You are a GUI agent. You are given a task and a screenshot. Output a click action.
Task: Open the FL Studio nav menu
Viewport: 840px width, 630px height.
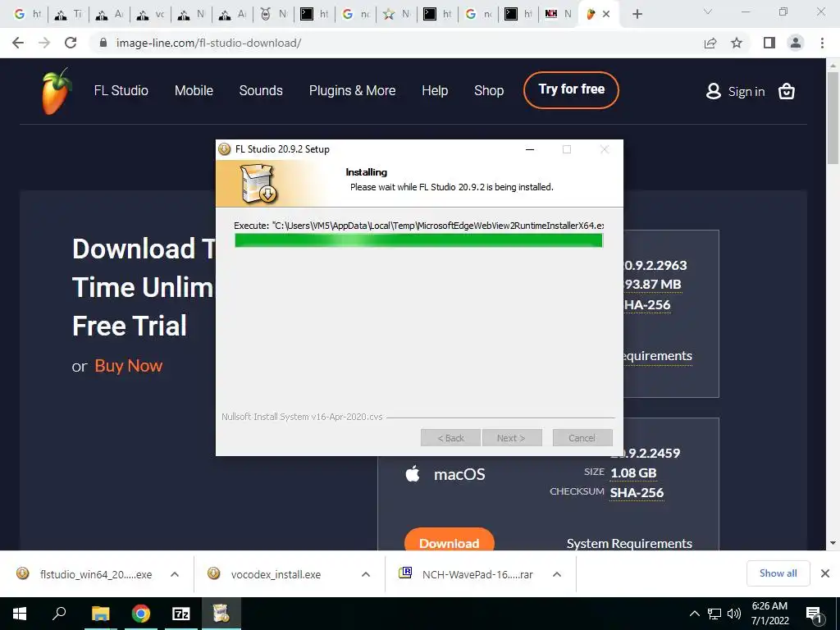click(121, 90)
